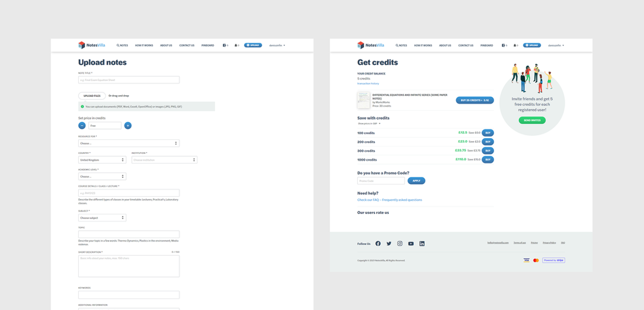
Task: Open notifications bell on the Upload notes page
Action: (x=237, y=45)
